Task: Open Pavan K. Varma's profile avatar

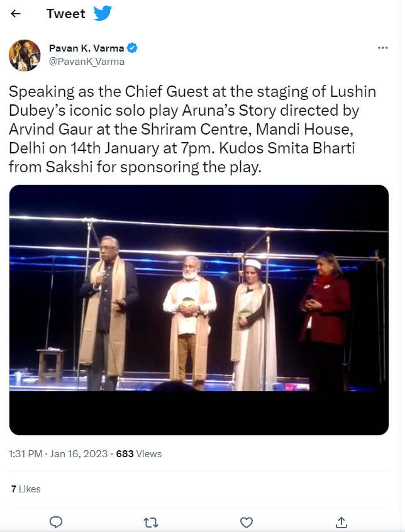Action: coord(25,55)
